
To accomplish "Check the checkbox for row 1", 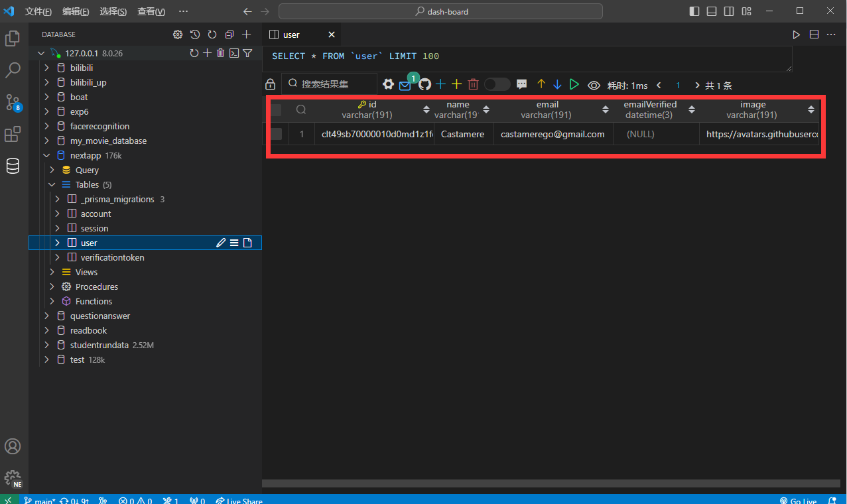I will pyautogui.click(x=276, y=134).
